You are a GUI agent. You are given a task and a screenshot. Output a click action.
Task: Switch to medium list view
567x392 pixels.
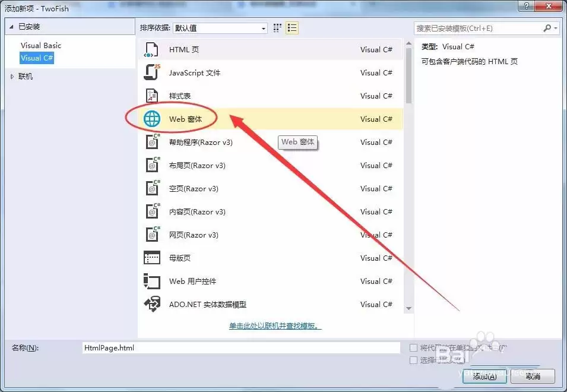(x=291, y=27)
